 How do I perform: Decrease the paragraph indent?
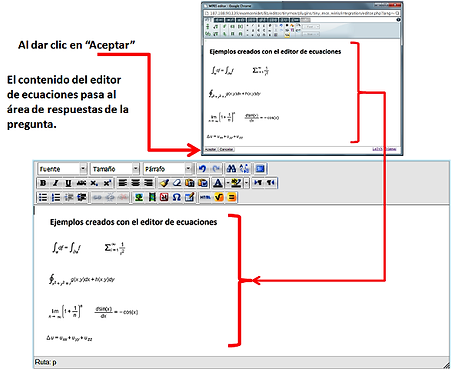pos(69,197)
